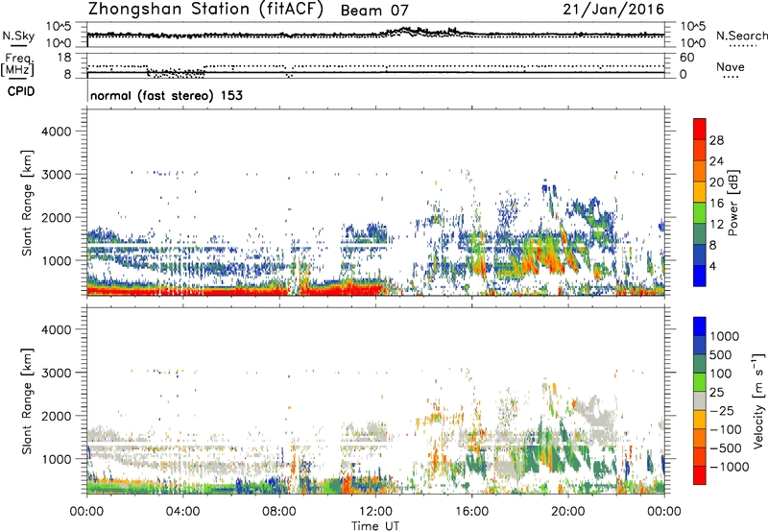The image size is (768, 532).
Task: Select the 'Freq. [MHz]' axis label
Action: tap(18, 64)
